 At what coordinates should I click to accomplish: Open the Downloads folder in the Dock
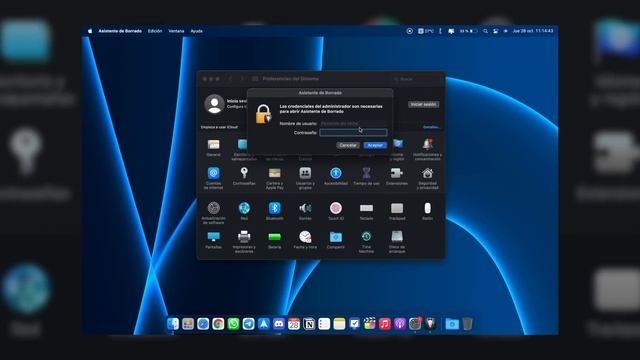point(452,324)
